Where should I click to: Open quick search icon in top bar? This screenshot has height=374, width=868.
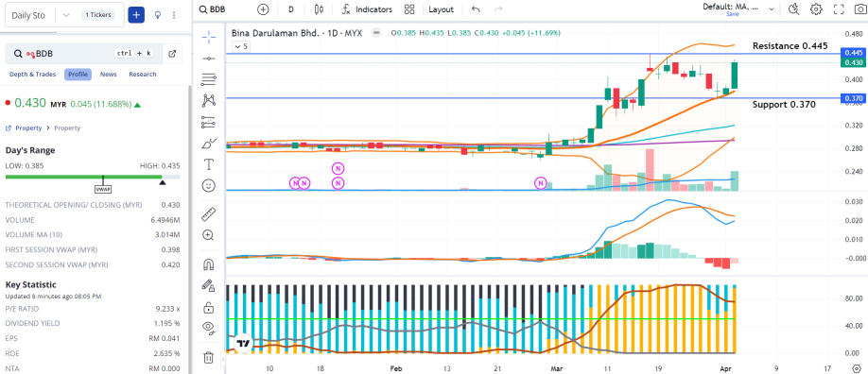[x=794, y=8]
